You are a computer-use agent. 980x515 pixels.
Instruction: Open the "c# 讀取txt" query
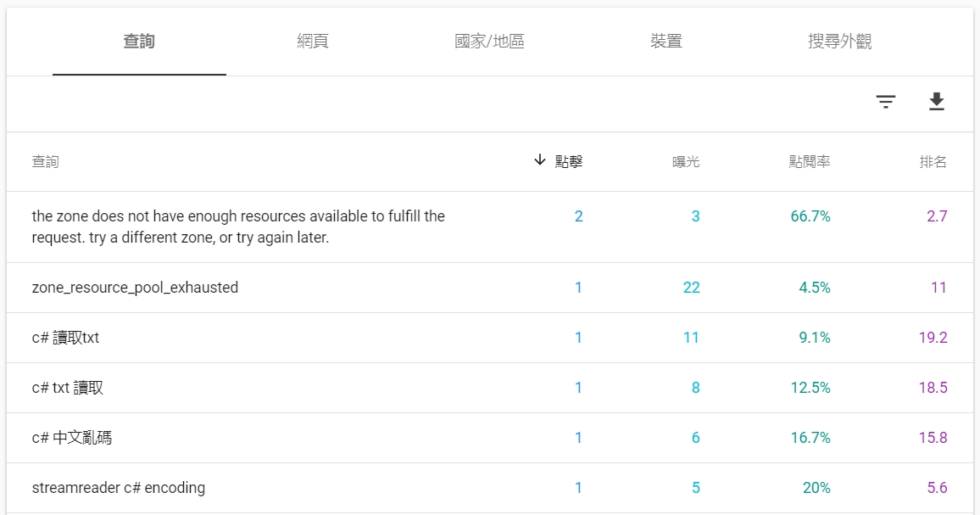coord(65,338)
